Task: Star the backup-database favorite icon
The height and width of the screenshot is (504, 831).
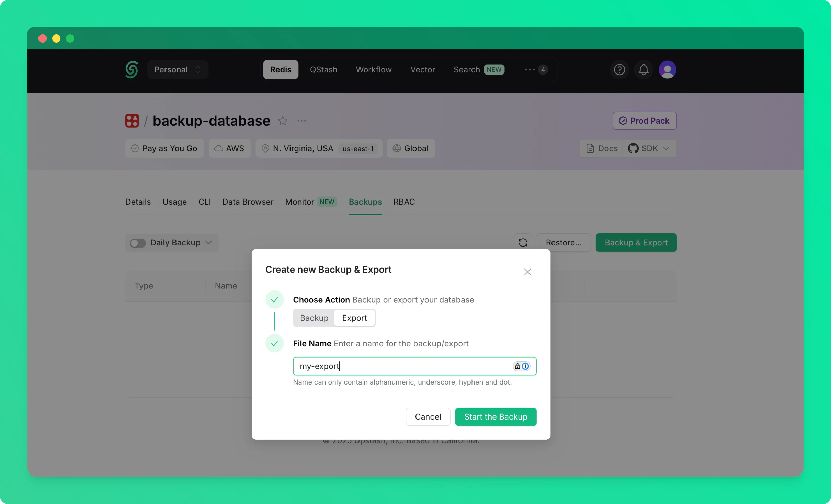Action: (283, 121)
